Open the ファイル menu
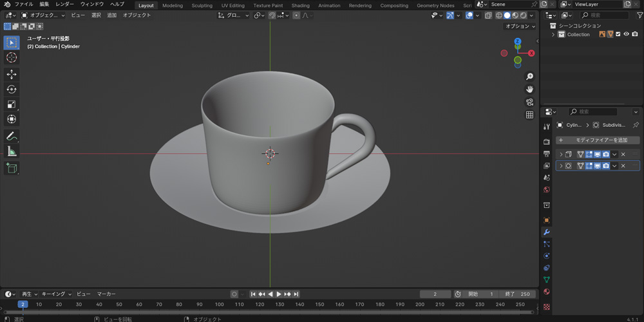This screenshot has width=644, height=322. click(x=24, y=5)
